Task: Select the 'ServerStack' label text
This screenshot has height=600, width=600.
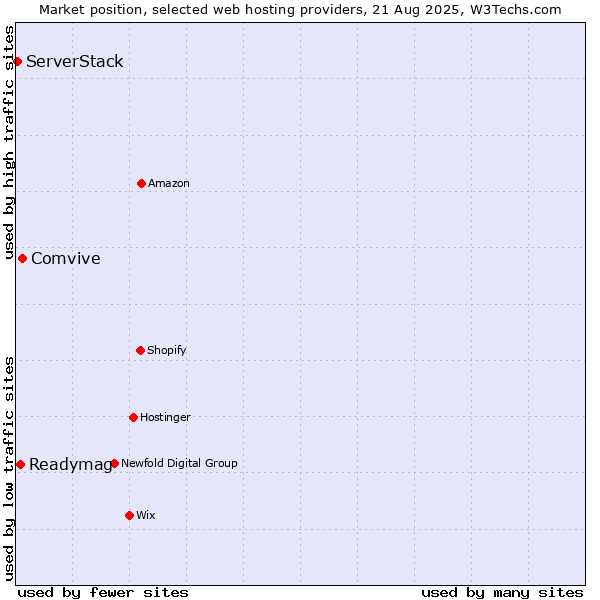Action: (75, 62)
